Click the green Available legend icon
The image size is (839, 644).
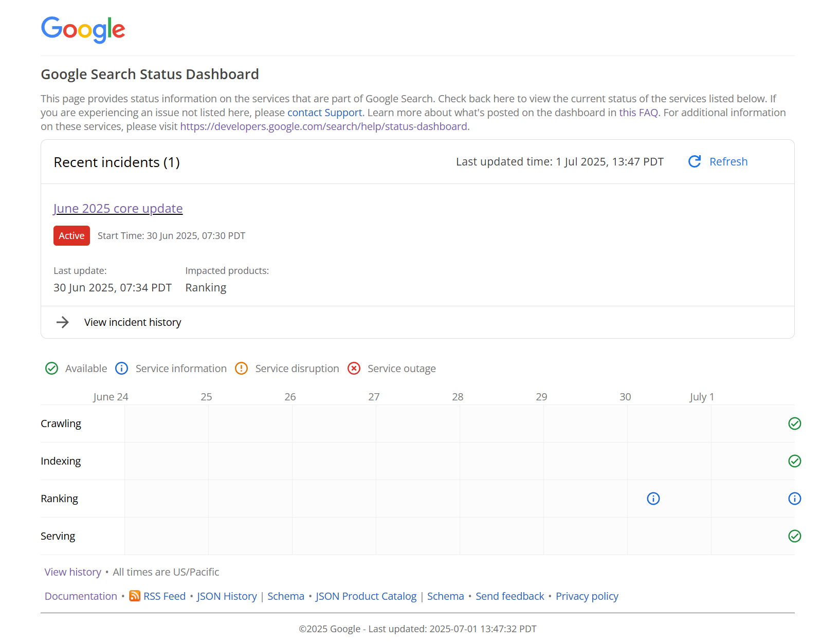pos(52,369)
